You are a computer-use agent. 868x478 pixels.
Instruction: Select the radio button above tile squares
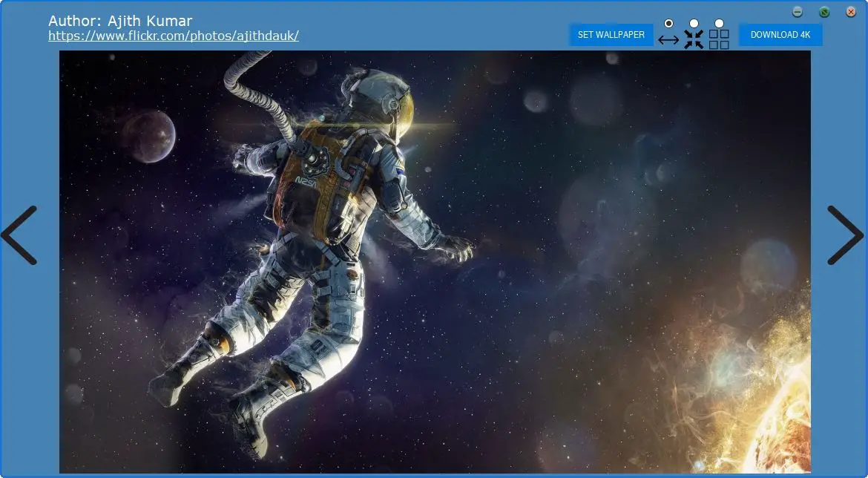[719, 24]
